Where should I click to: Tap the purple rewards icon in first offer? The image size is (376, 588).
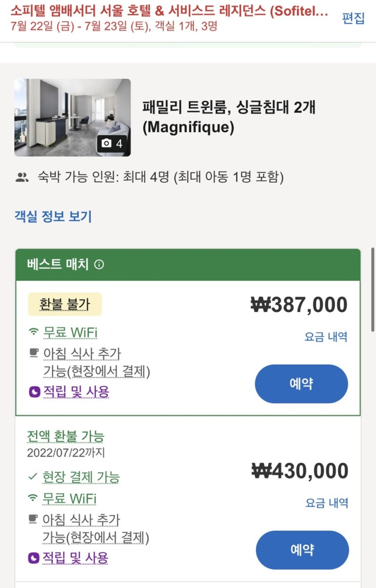point(34,392)
